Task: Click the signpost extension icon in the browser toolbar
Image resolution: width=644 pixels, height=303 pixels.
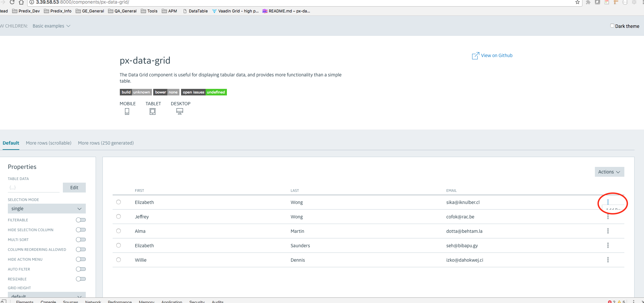Action: [616, 2]
